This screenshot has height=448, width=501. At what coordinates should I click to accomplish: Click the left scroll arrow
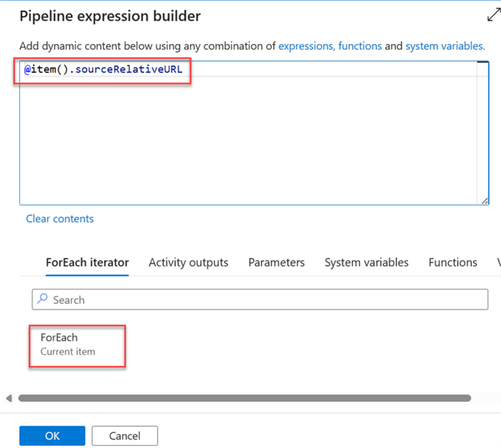(x=9, y=398)
